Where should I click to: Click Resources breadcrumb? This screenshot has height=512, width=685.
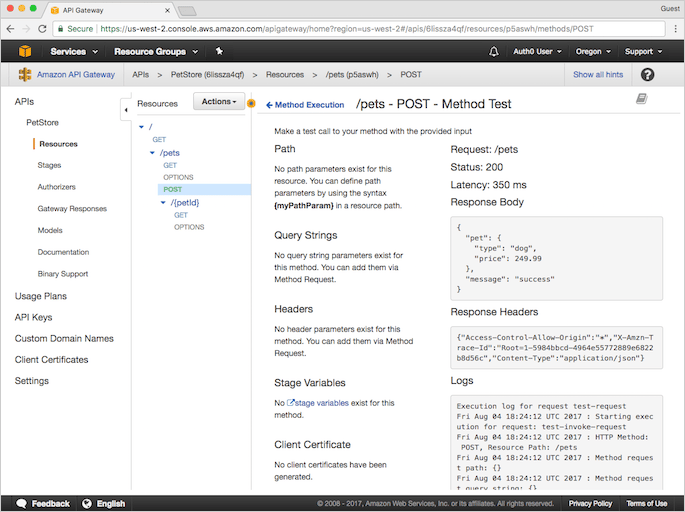tap(285, 75)
